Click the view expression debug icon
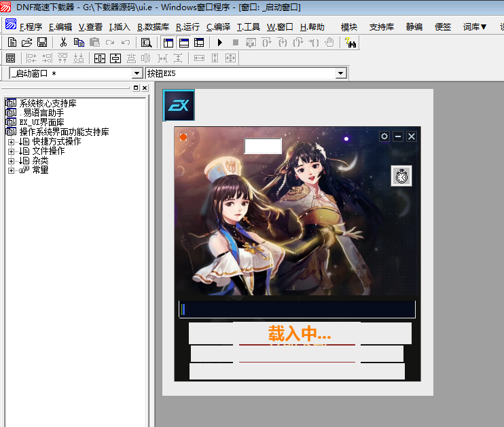Viewport: 504px width, 427px height. [x=251, y=42]
